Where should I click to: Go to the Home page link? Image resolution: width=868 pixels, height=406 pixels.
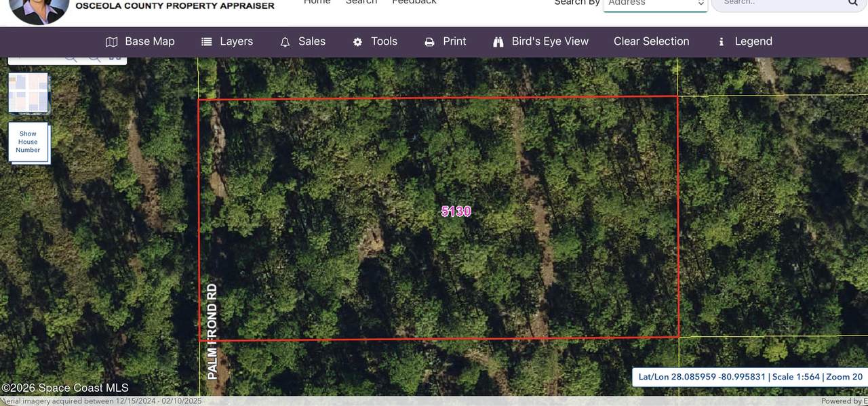pyautogui.click(x=317, y=2)
